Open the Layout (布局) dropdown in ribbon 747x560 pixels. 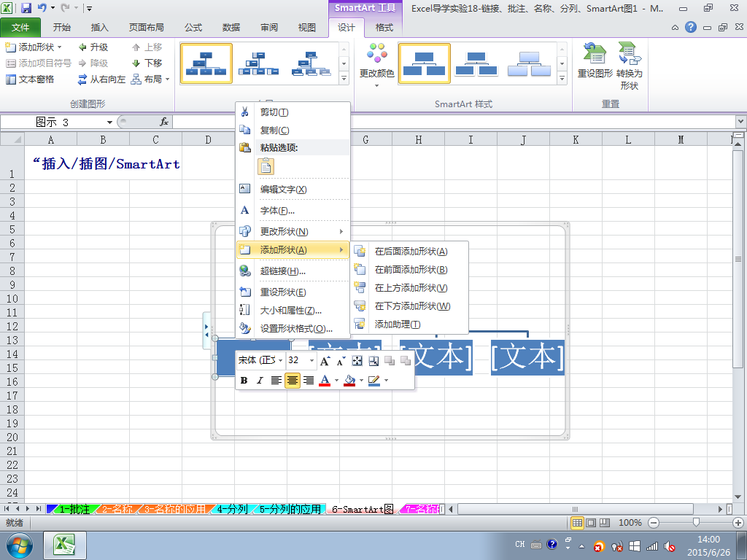[x=150, y=79]
